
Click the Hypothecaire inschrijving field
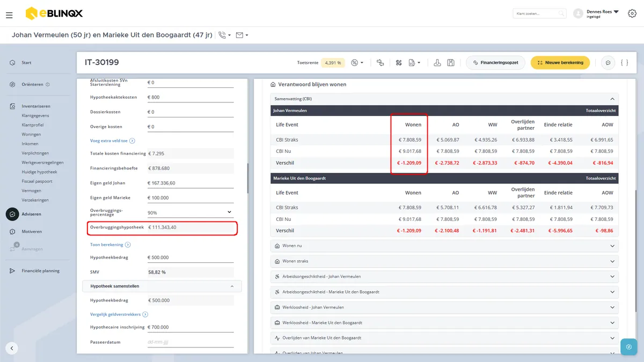pyautogui.click(x=191, y=327)
